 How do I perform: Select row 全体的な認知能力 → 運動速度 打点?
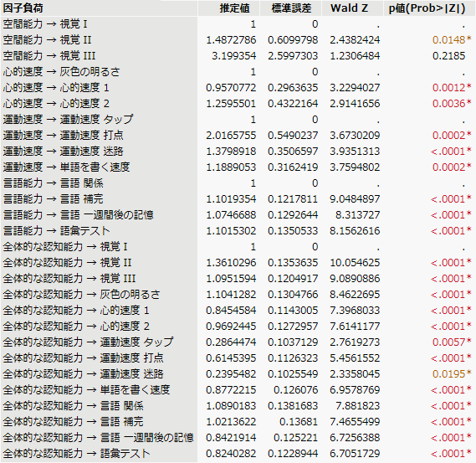(x=238, y=358)
